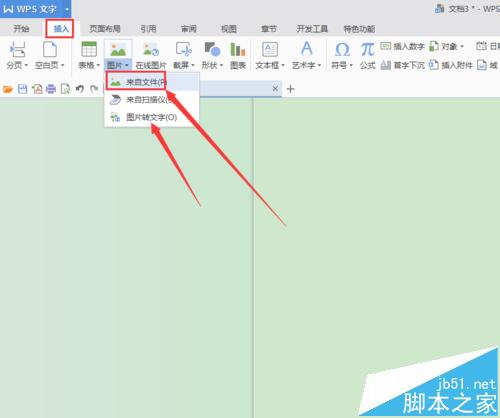The image size is (500, 418).
Task: Click insert number (插入数字)
Action: pos(402,46)
